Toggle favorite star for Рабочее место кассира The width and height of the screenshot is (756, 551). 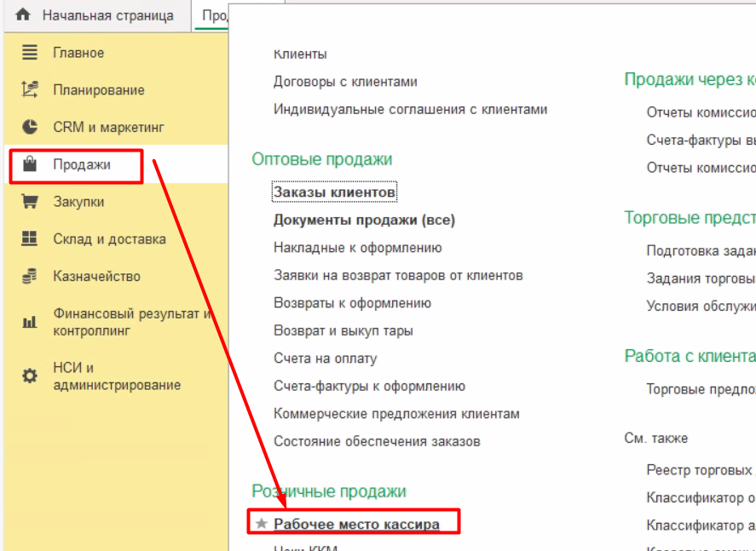[262, 524]
